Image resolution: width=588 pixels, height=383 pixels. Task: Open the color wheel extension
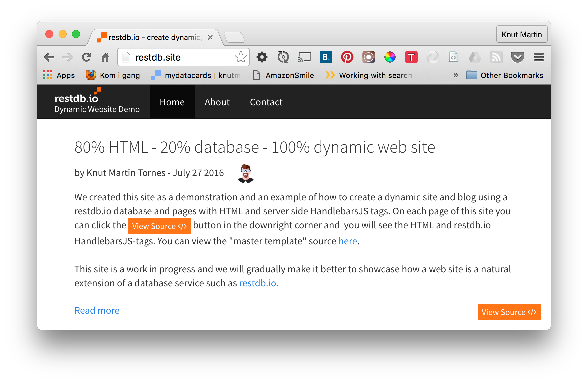[390, 57]
